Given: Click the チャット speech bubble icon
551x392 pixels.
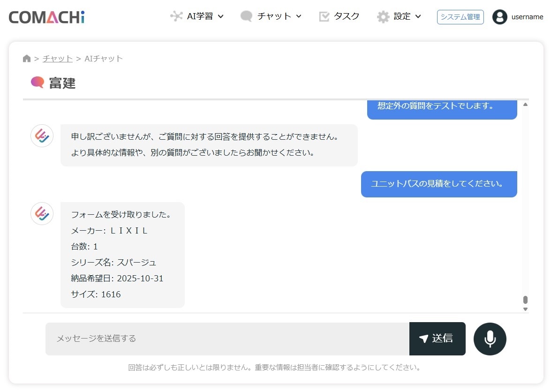Looking at the screenshot, I should (x=246, y=15).
